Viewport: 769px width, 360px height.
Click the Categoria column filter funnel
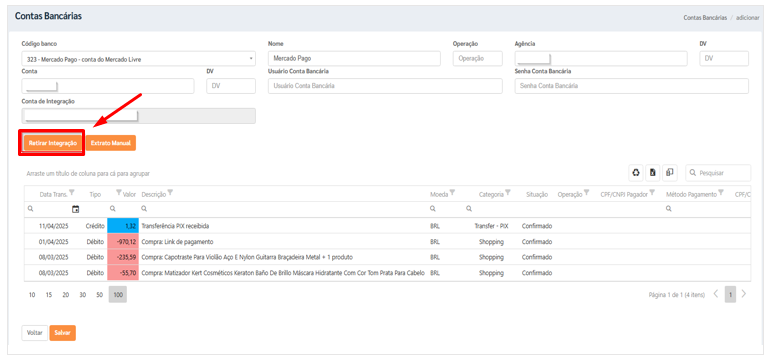coord(508,193)
